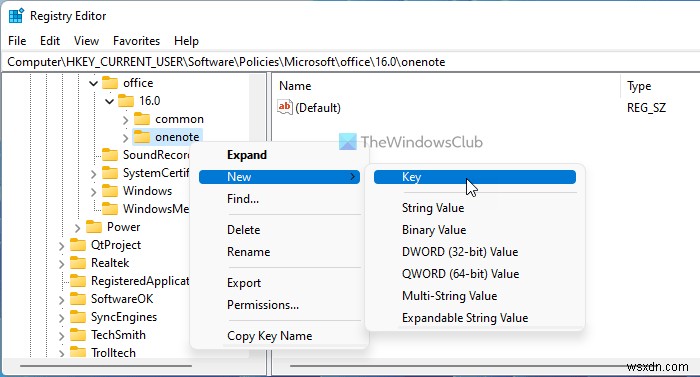Choose Copy Key Name
Image resolution: width=700 pixels, height=377 pixels.
279,336
